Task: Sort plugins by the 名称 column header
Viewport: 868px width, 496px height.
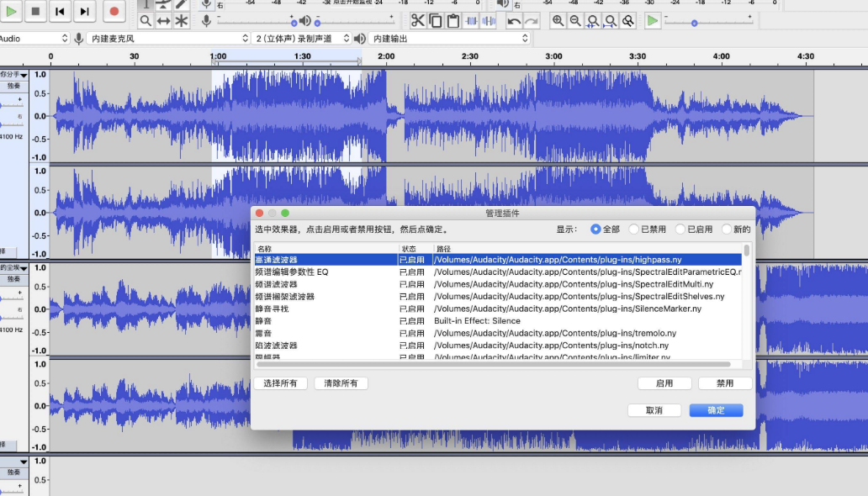Action: [x=326, y=249]
